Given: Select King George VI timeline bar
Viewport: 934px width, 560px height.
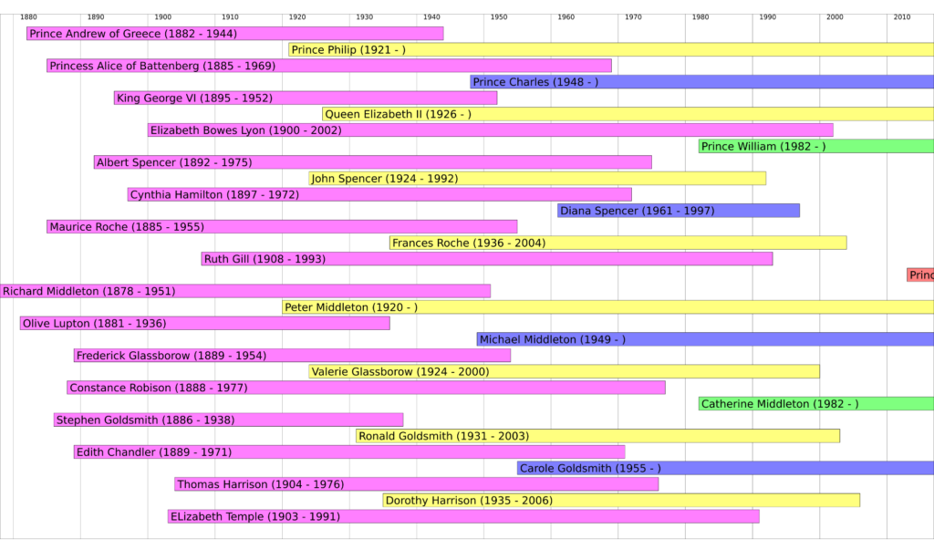Looking at the screenshot, I should (306, 98).
